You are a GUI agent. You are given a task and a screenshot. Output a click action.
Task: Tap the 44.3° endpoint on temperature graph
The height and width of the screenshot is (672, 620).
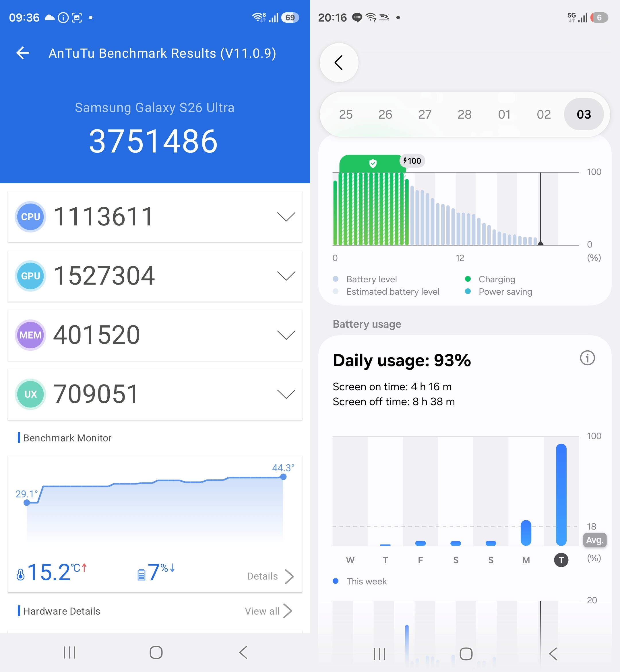283,477
